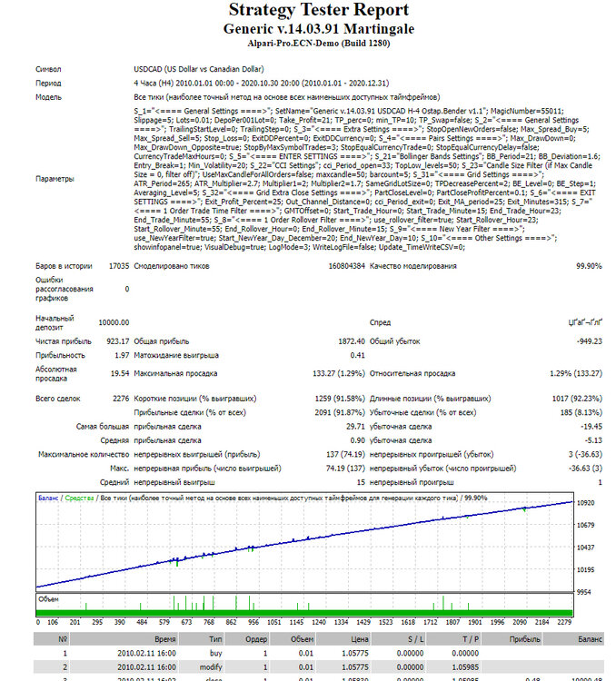This screenshot has width=616, height=681.
Task: Select 'USDCAD (US Dollar vs Canadian Dollar)' value
Action: (199, 69)
